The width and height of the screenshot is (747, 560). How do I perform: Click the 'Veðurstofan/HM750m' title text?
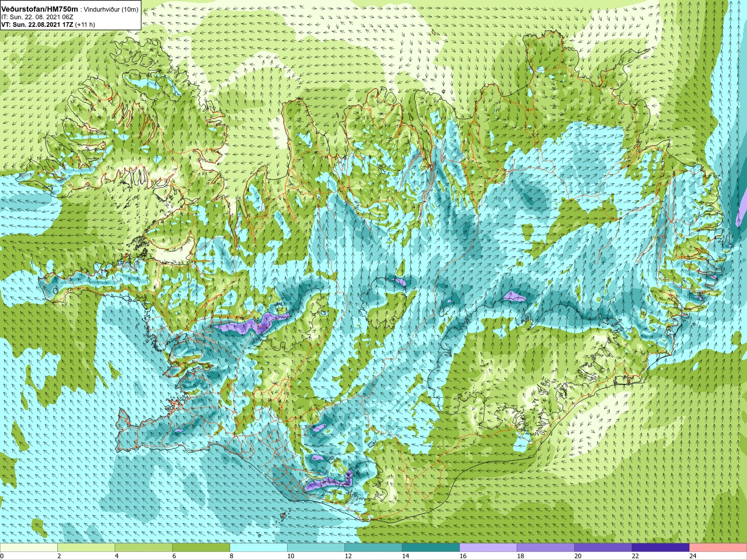point(40,9)
